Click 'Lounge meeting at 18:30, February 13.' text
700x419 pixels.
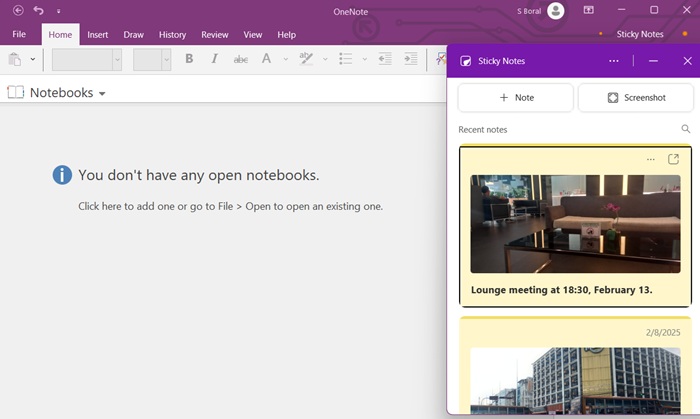(562, 290)
